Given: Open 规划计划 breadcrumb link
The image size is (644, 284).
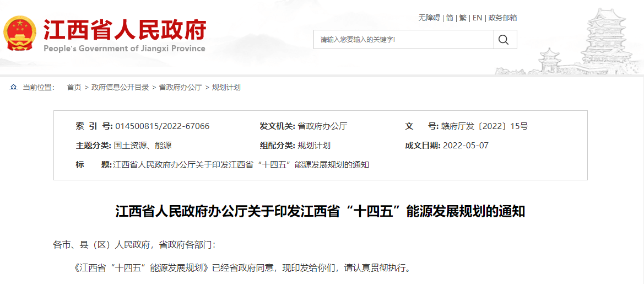Looking at the screenshot, I should tap(226, 87).
